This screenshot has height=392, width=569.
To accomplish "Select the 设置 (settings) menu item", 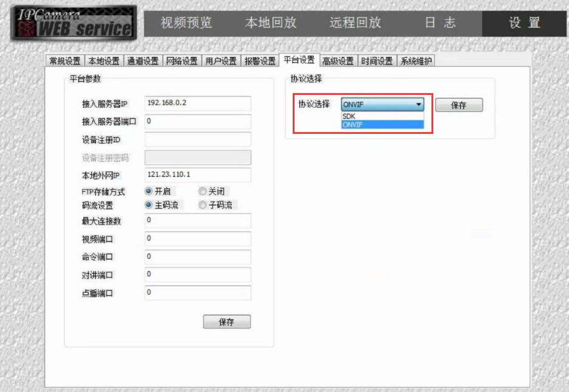I will pyautogui.click(x=525, y=23).
